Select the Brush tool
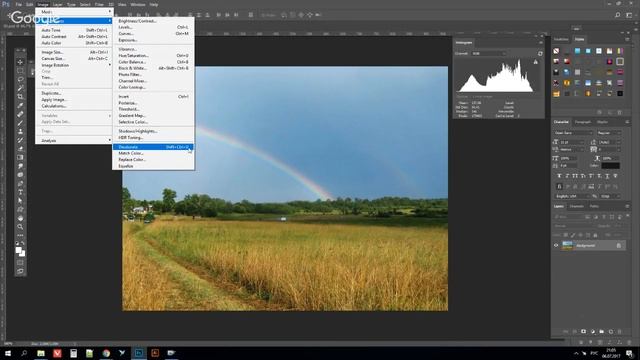The image size is (640, 360). click(20, 122)
